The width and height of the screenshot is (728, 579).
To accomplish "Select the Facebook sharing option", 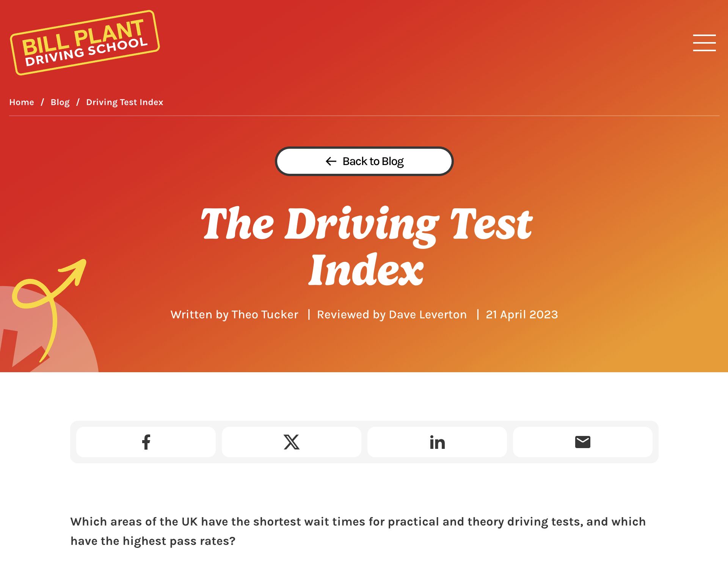I will (146, 442).
